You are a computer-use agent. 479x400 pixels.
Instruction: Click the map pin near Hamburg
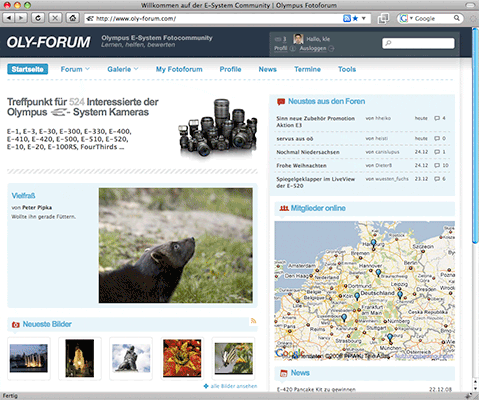[373, 243]
